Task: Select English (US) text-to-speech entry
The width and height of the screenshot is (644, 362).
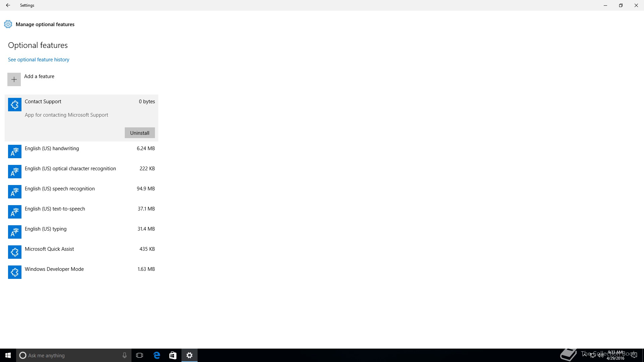Action: [x=82, y=212]
